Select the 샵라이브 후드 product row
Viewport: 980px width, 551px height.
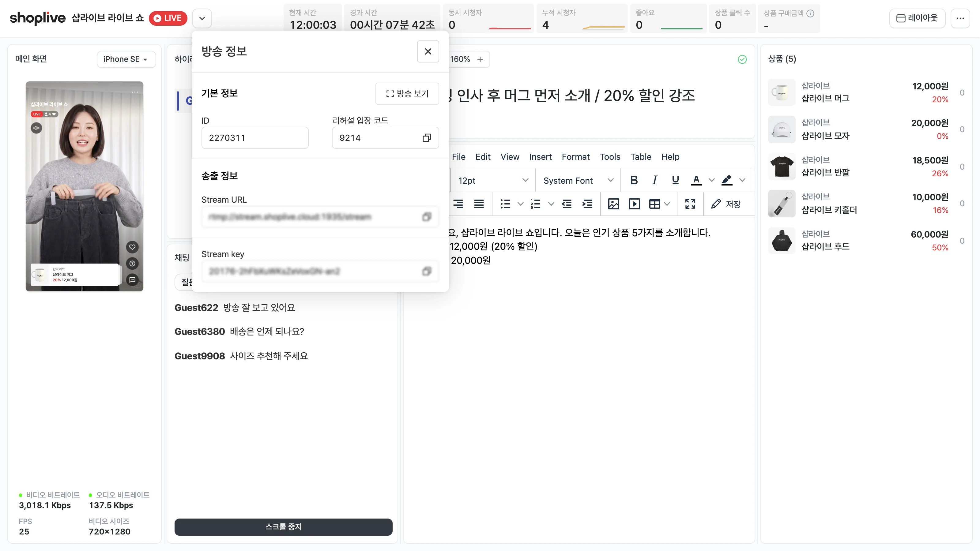(x=866, y=241)
